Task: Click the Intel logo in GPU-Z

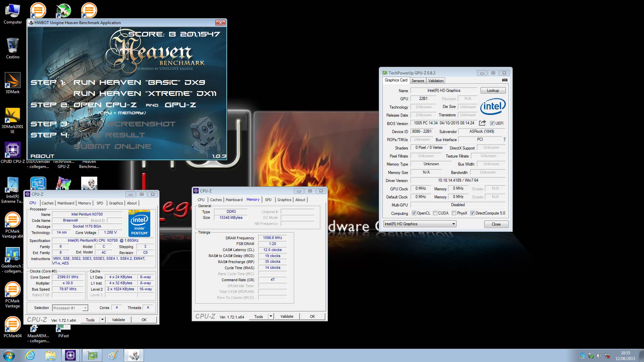Action: point(493,106)
